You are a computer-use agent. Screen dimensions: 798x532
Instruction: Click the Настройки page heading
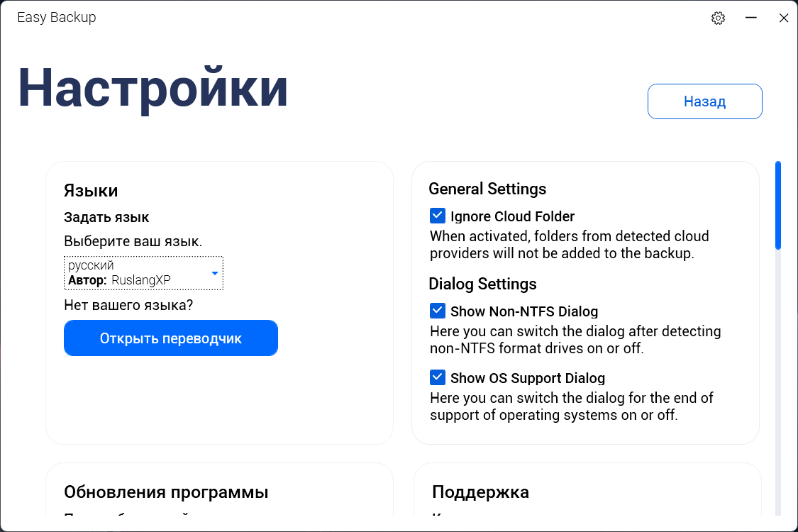(x=153, y=89)
